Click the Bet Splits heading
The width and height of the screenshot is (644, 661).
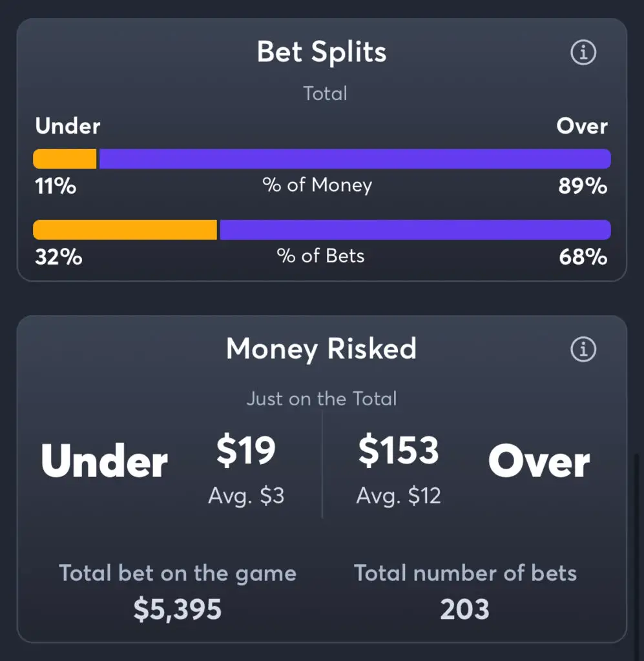pyautogui.click(x=322, y=52)
